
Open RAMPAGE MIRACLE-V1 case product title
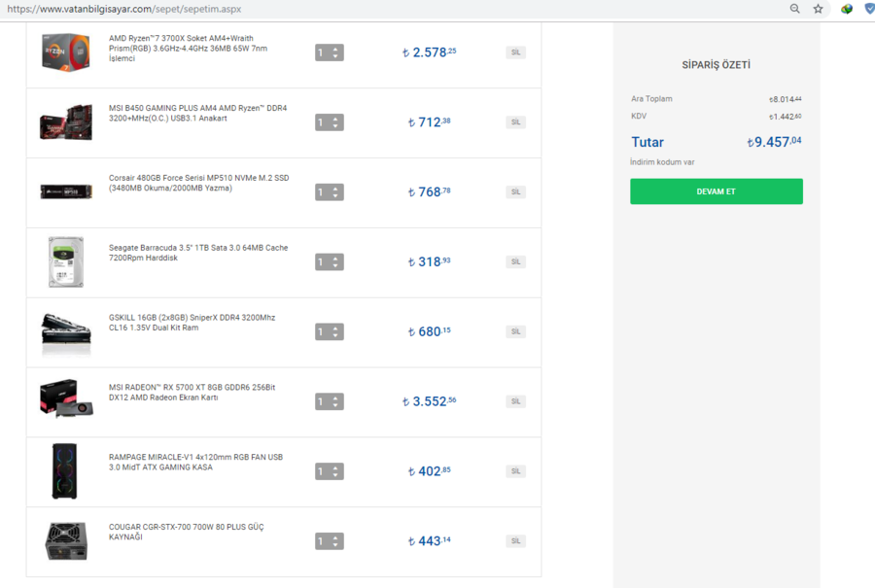pyautogui.click(x=195, y=462)
